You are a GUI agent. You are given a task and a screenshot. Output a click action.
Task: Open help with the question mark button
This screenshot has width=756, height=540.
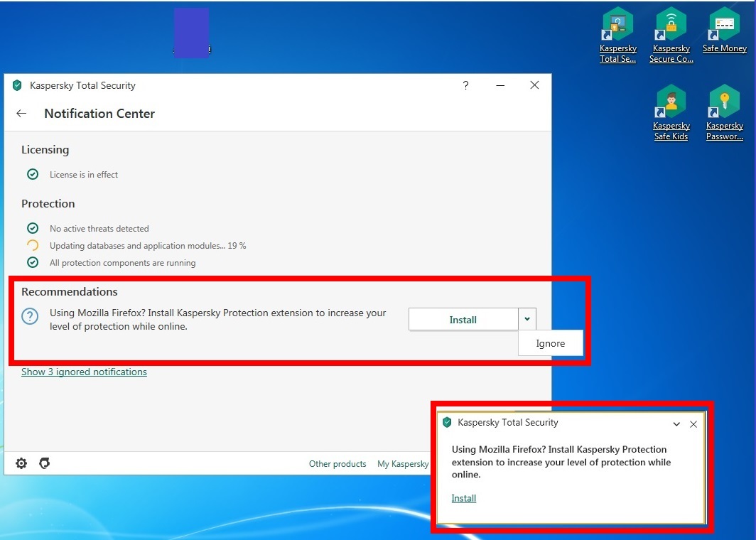click(465, 85)
